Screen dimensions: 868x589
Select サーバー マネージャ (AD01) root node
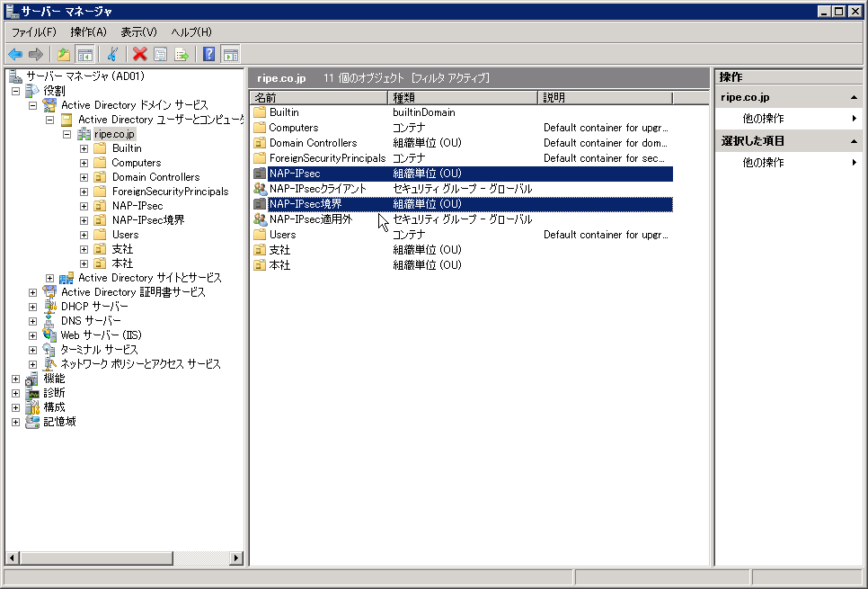point(85,76)
